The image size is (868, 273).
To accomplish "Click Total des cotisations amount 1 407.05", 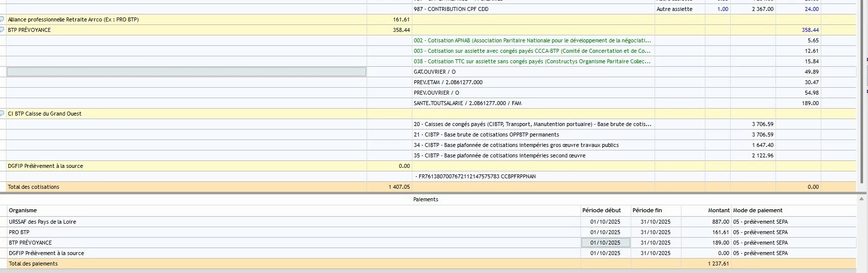I will 399,187.
